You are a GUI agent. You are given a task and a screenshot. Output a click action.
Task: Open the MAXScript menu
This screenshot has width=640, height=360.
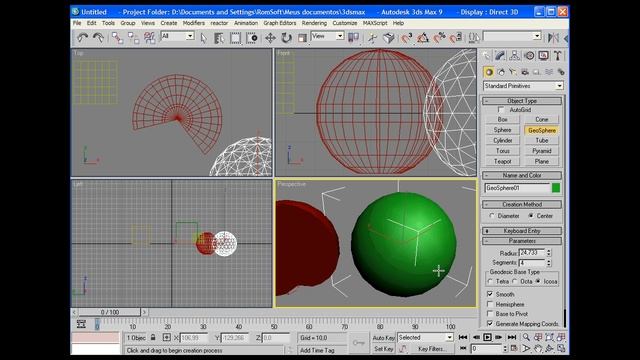[375, 23]
